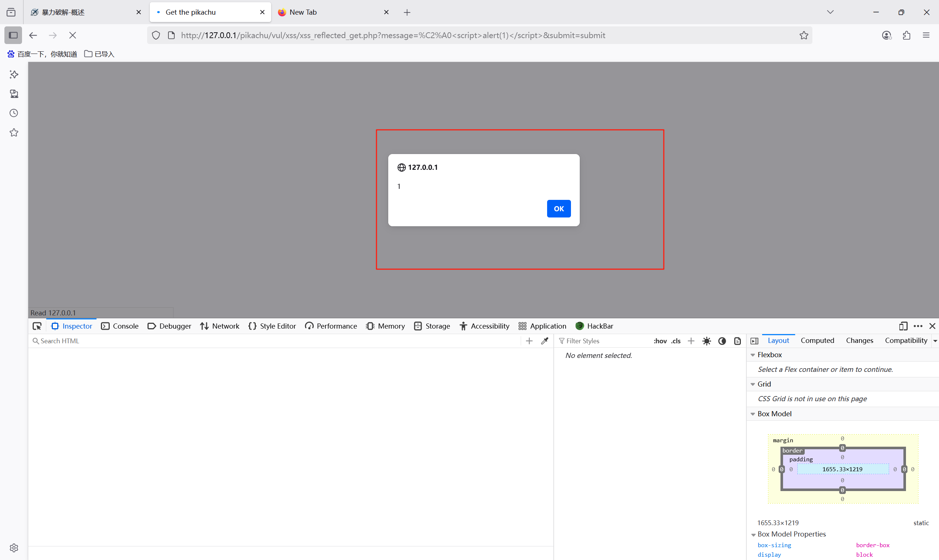Open 百度一下 bookmark
The image size is (939, 560).
[42, 54]
